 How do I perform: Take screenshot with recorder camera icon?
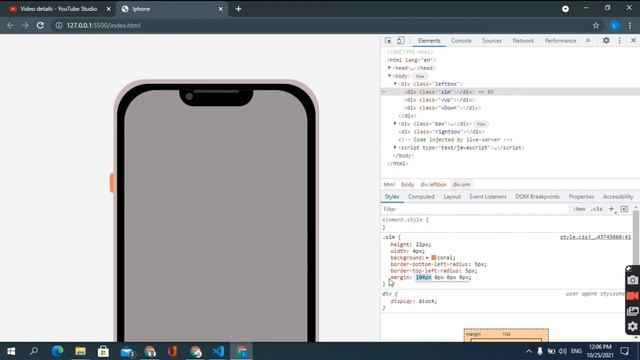coord(632,280)
